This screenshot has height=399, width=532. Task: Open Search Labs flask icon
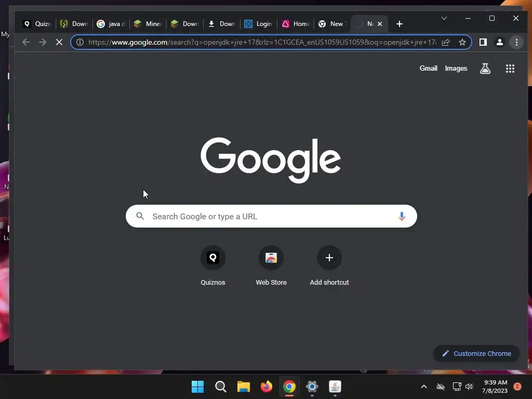(x=485, y=69)
